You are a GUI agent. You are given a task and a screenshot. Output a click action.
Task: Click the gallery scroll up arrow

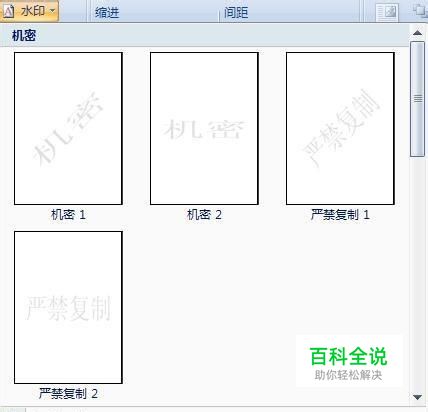click(417, 33)
